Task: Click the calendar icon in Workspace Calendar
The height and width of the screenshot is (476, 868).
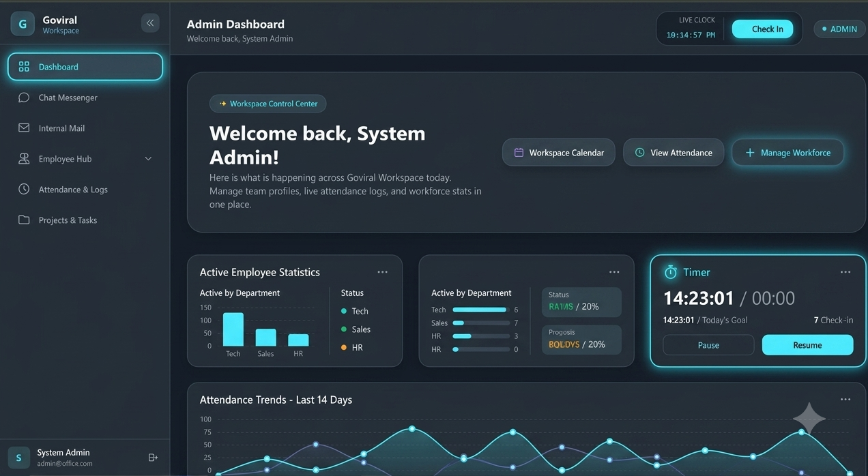Action: pyautogui.click(x=519, y=153)
